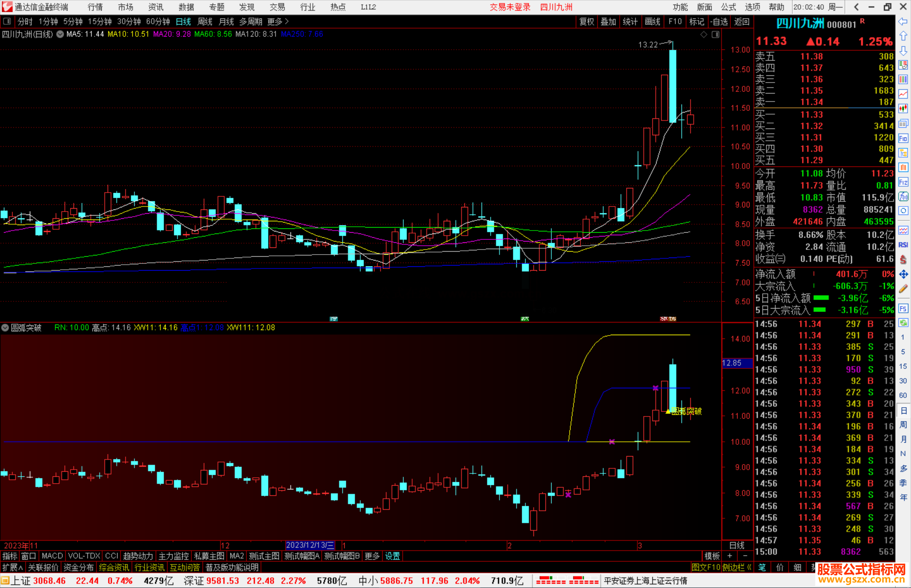Screen dimensions: 911x588
Task: Open the 行情 menu
Action: click(95, 7)
